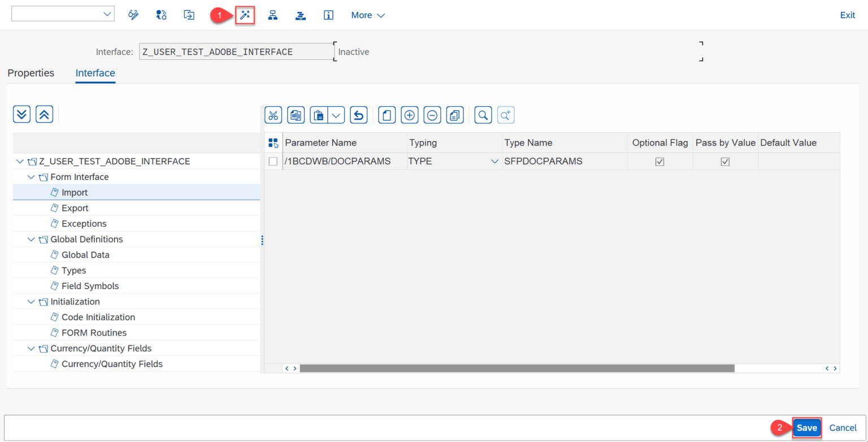This screenshot has width=868, height=442.
Task: Click the Collapse All double-chevron-up icon
Action: pyautogui.click(x=44, y=113)
